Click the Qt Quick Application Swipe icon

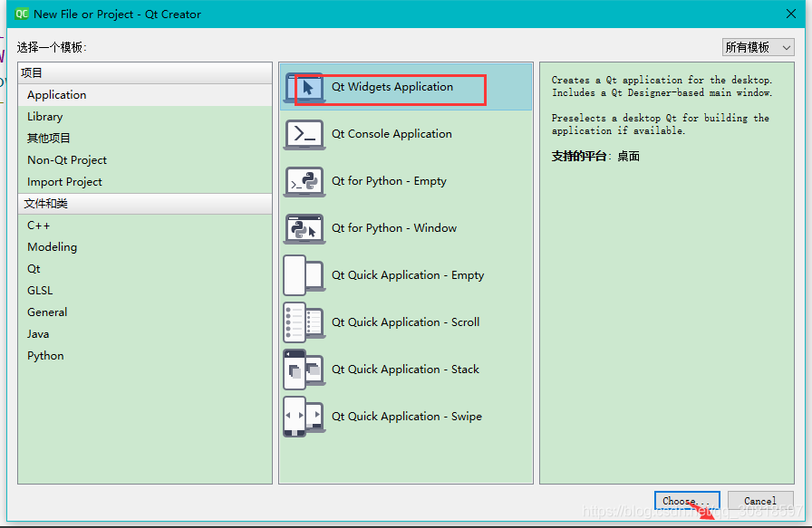[304, 417]
